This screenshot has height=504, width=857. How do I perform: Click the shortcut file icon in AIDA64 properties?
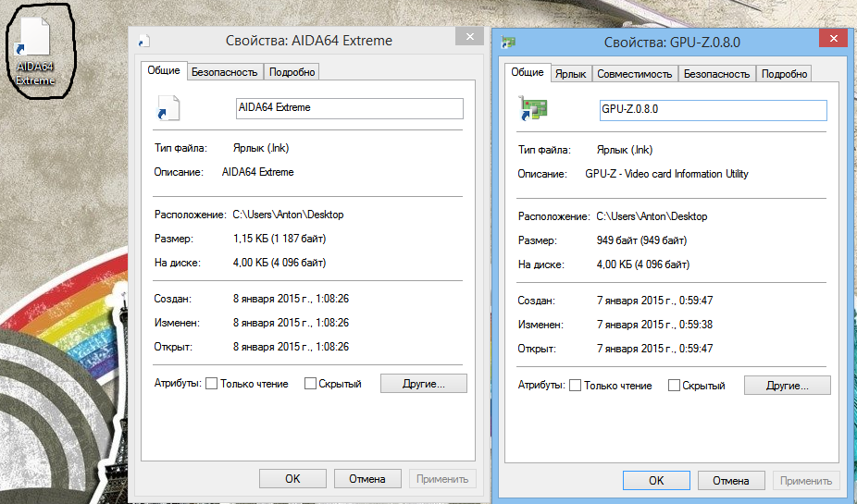(168, 107)
